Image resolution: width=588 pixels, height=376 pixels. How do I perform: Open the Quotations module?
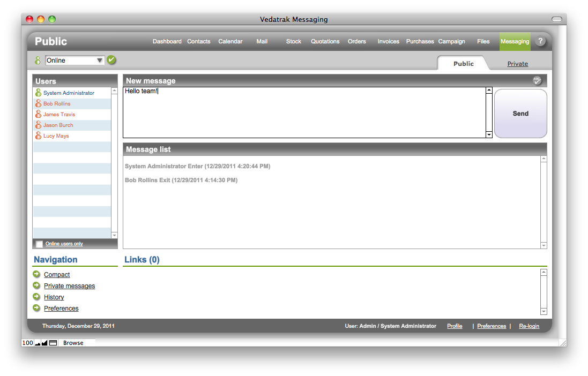click(x=325, y=41)
